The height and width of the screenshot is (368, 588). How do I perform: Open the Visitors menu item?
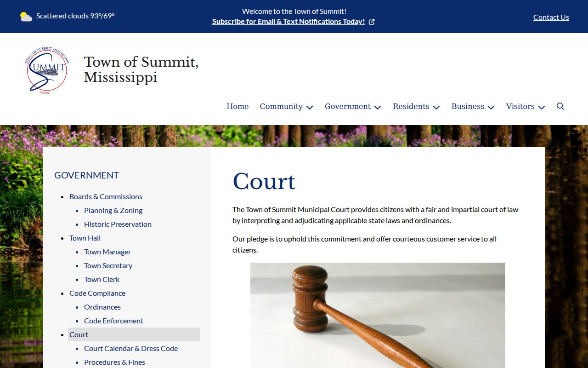(520, 106)
